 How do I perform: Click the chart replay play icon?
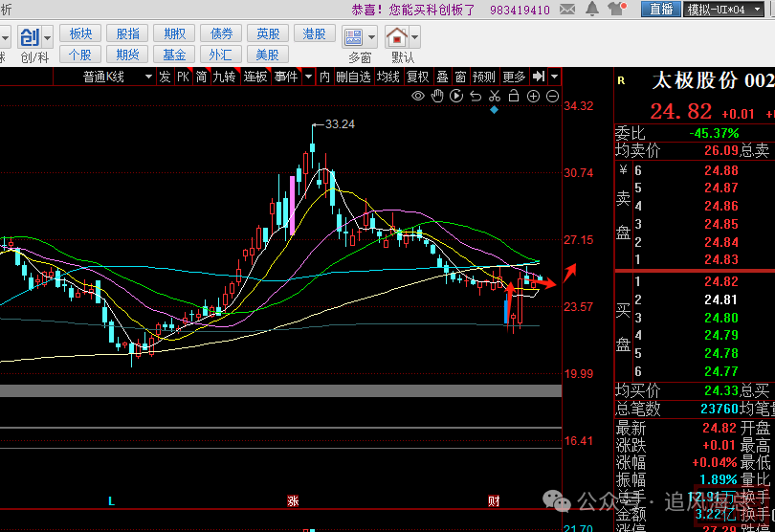(x=456, y=96)
